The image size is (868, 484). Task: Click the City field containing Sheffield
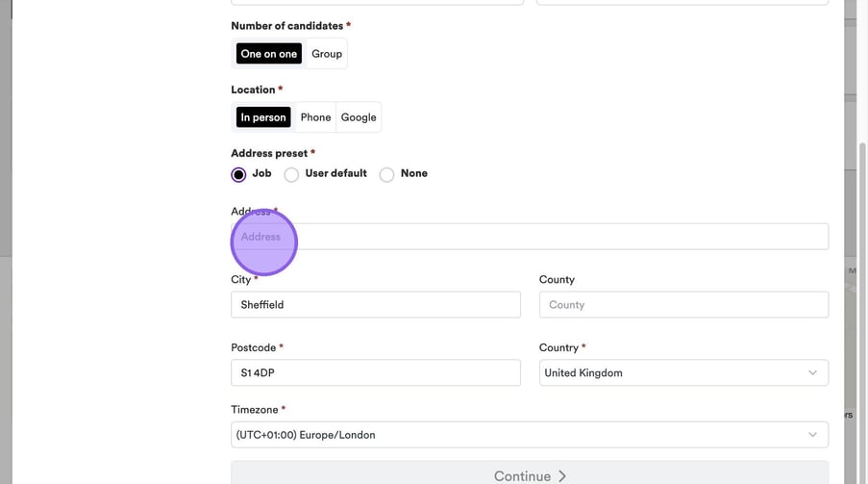tap(375, 305)
